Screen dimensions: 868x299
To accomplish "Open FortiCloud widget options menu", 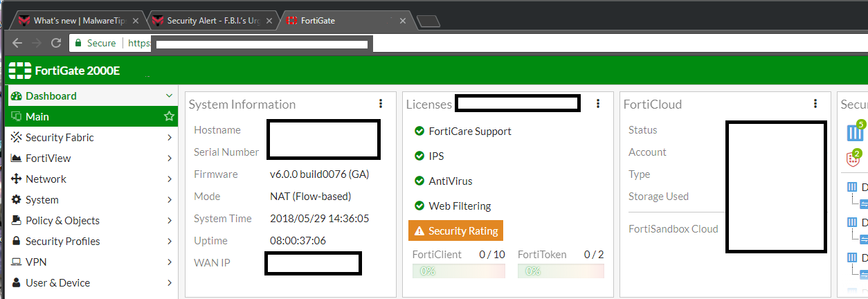I will [815, 104].
